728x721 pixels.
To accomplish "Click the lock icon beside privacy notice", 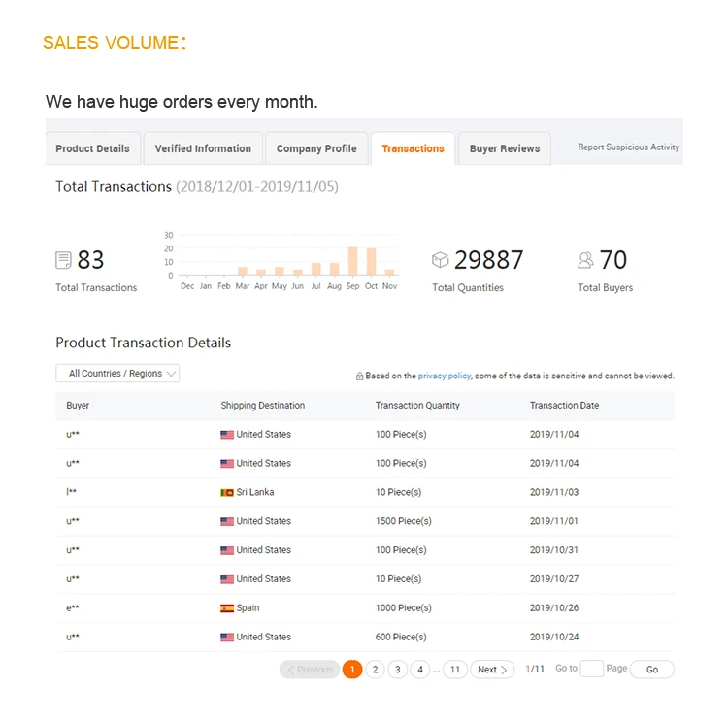I will tap(359, 377).
